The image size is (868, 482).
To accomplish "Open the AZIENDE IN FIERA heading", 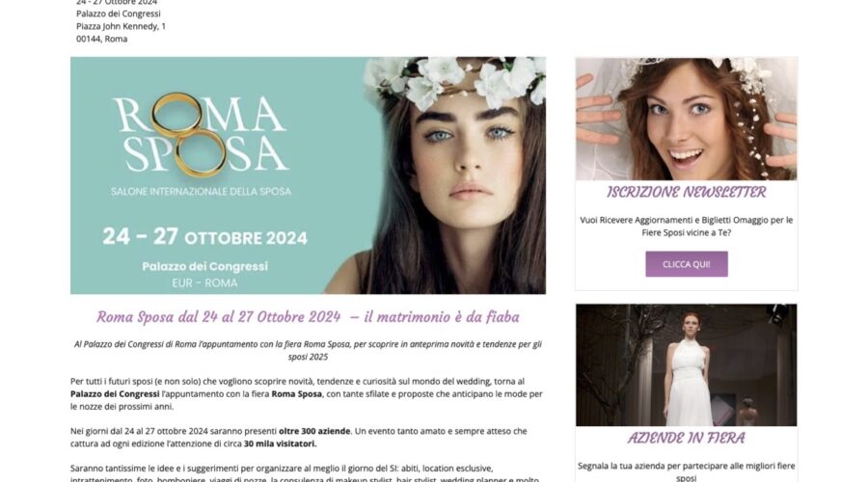I will 686,438.
